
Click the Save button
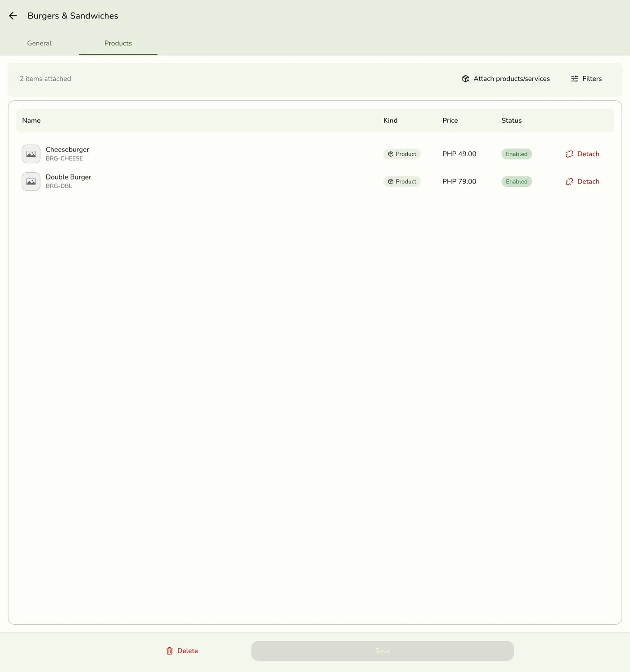click(382, 651)
